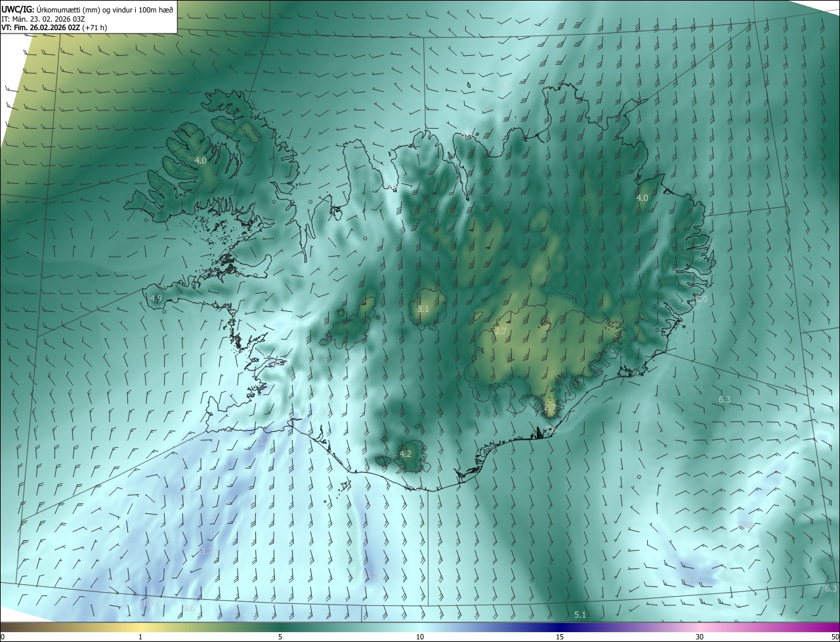Image resolution: width=840 pixels, height=642 pixels.
Task: Click the 8.0 value on the east coast
Action: [702, 299]
